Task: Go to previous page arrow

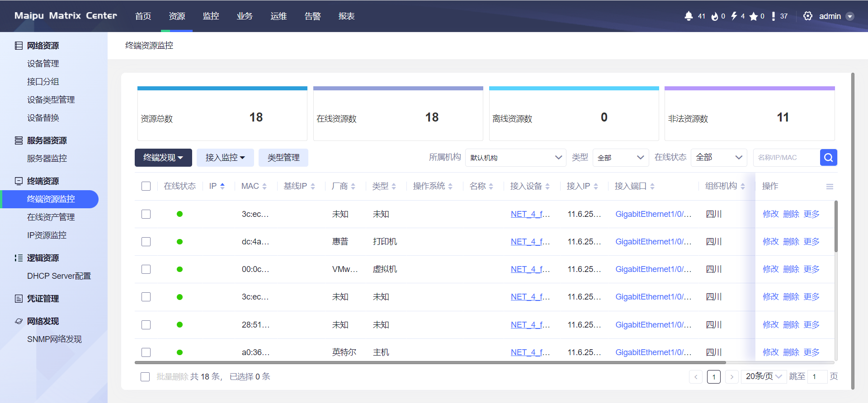Action: point(696,377)
